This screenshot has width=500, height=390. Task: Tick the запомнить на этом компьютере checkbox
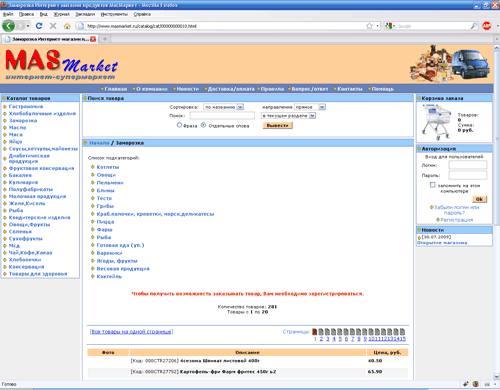pos(432,185)
